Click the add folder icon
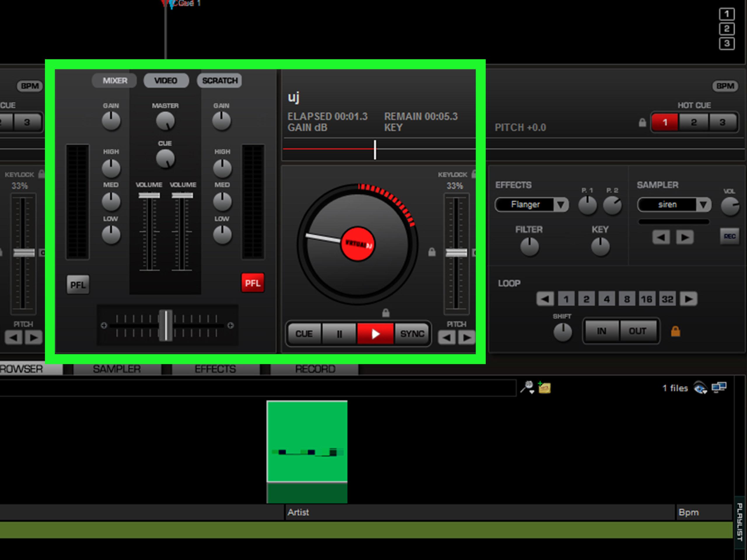Viewport: 747px width, 560px height. click(x=544, y=388)
